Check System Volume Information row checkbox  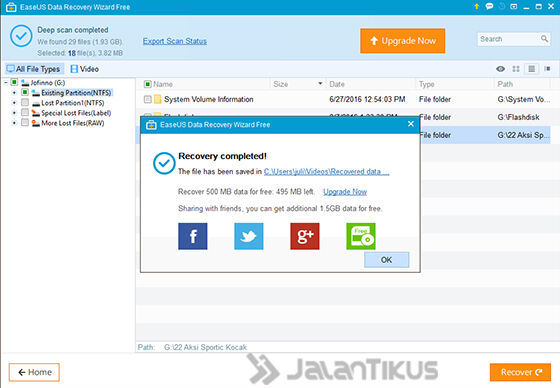tap(148, 99)
